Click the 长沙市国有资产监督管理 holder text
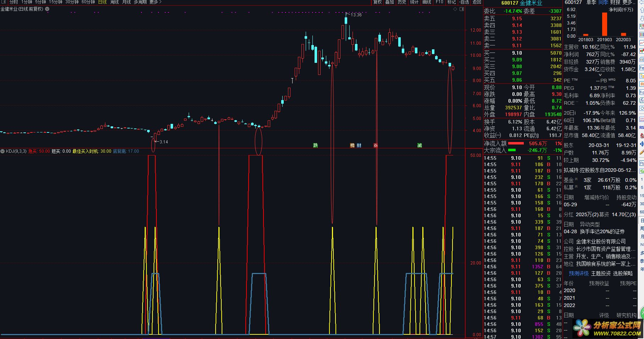Screen dimensions: 644x339 click(x=606, y=249)
